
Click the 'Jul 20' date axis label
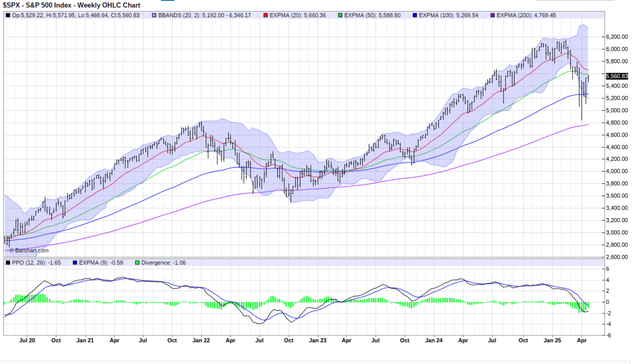pos(27,340)
